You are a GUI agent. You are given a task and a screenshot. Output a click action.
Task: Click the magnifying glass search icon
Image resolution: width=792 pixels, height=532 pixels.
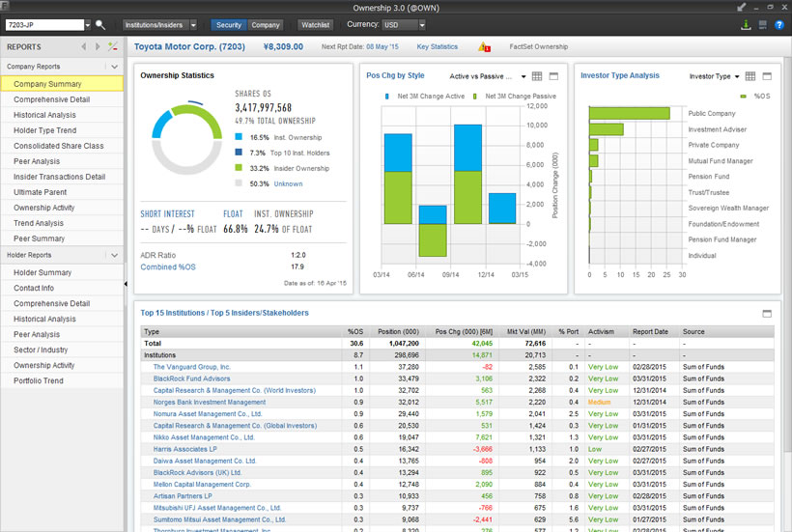click(x=100, y=25)
